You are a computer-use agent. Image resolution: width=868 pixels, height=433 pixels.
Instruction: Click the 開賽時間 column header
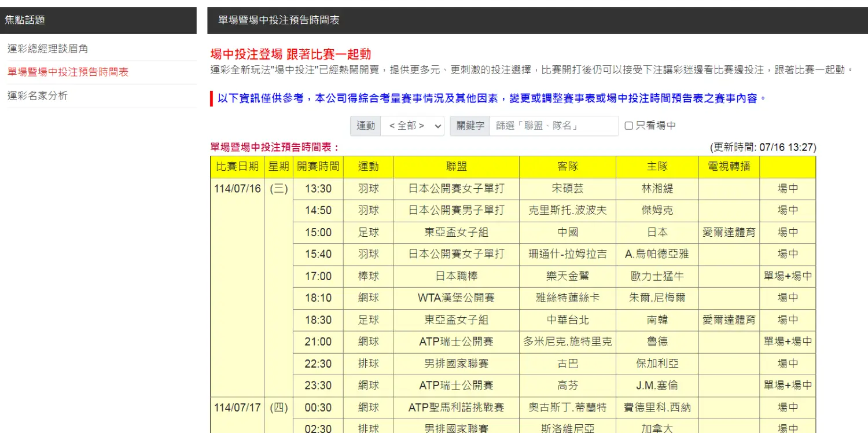coord(318,167)
